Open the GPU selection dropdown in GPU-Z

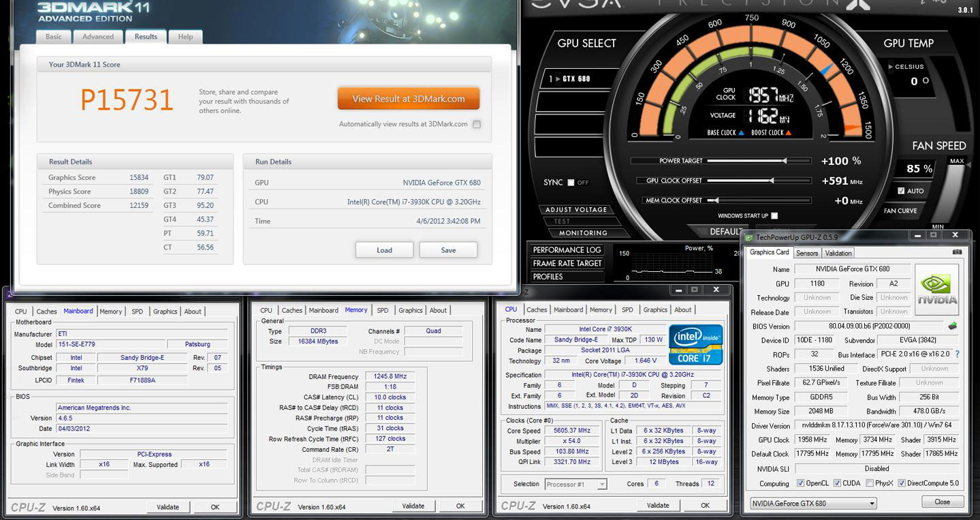813,504
